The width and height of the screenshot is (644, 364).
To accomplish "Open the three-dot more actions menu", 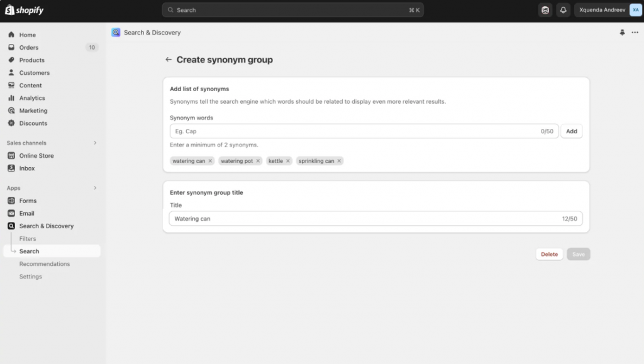I will pos(635,33).
